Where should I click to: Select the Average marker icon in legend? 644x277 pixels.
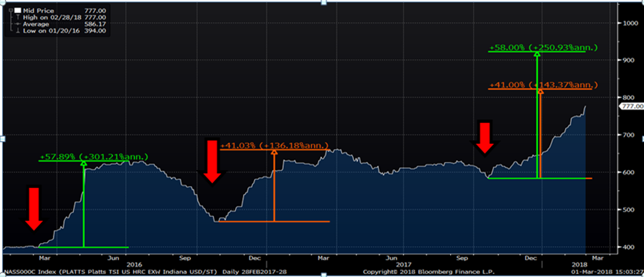point(17,24)
